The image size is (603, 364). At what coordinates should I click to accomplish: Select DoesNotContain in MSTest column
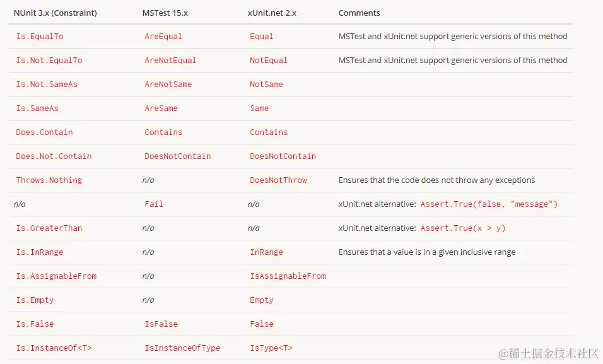pyautogui.click(x=177, y=156)
